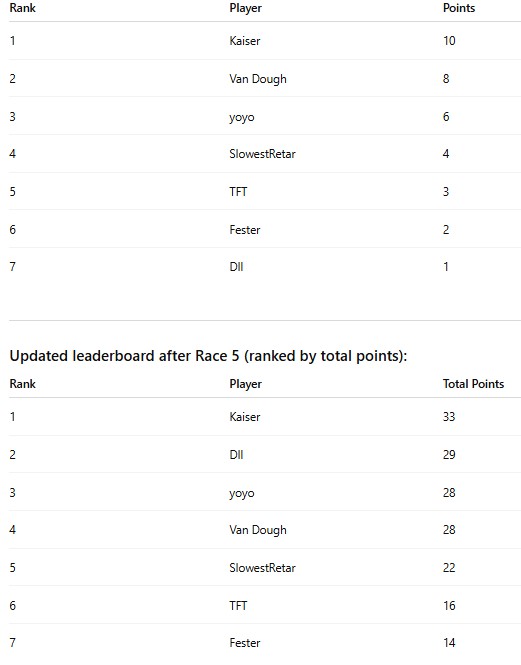Click Dll in the rank 7 row

pyautogui.click(x=236, y=267)
